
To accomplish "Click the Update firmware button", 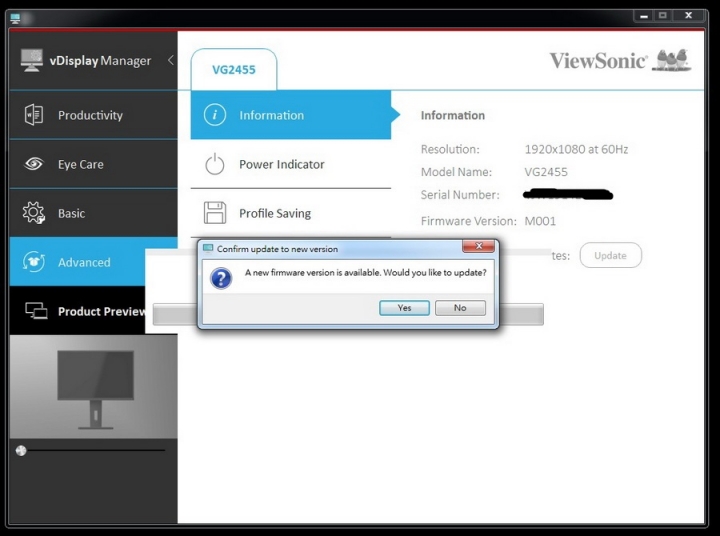I will point(610,255).
